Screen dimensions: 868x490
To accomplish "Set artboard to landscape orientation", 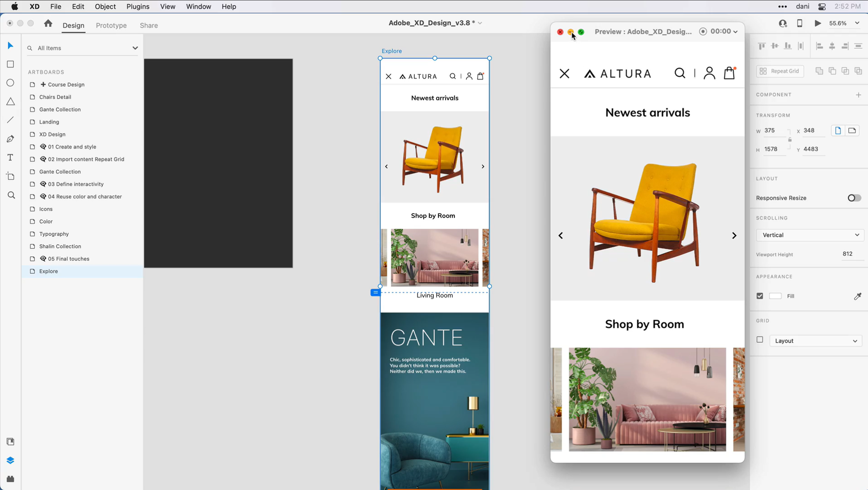I will coord(852,130).
